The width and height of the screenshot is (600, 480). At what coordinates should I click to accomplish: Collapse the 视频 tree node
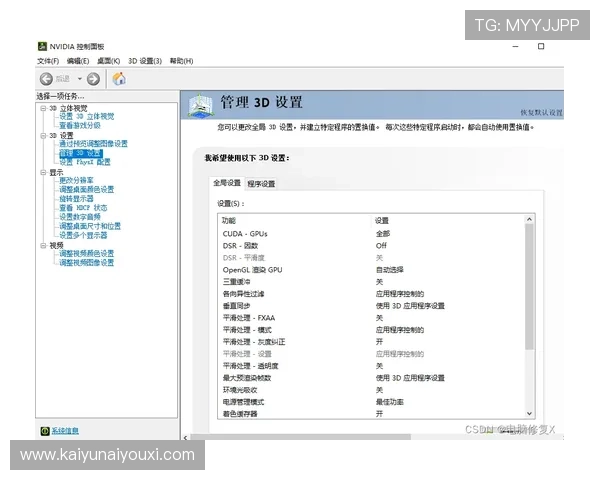click(x=43, y=245)
